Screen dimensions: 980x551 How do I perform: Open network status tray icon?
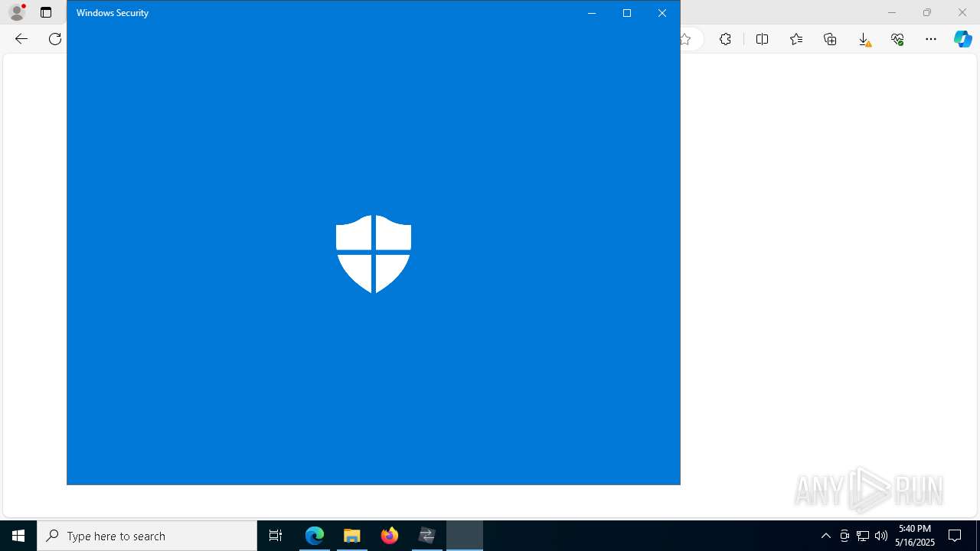863,536
